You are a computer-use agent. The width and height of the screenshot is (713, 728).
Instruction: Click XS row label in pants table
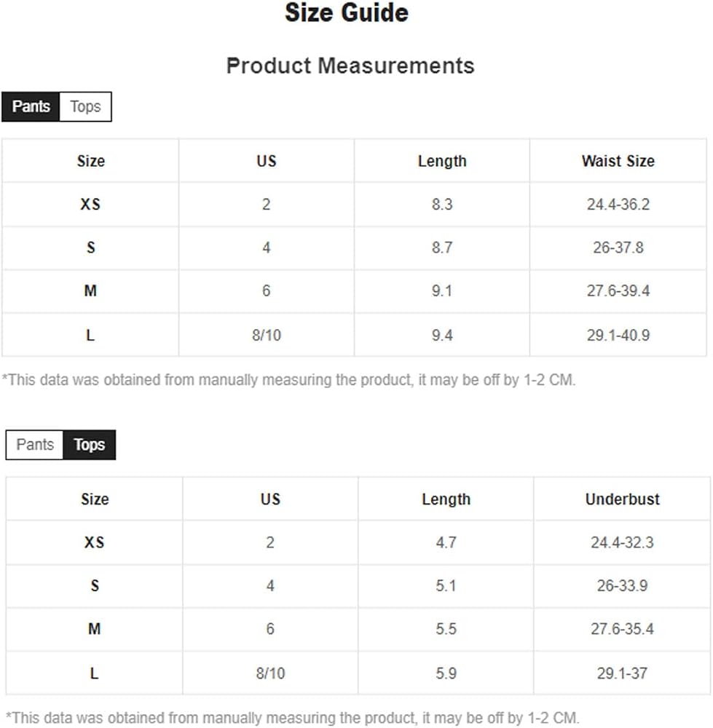coord(90,205)
